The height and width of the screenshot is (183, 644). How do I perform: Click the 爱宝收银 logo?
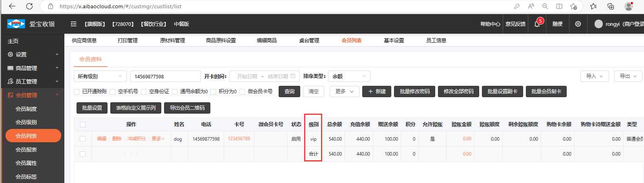(x=31, y=24)
